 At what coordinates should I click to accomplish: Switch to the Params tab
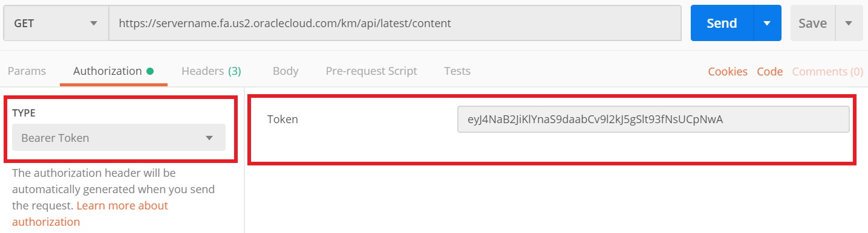(27, 71)
